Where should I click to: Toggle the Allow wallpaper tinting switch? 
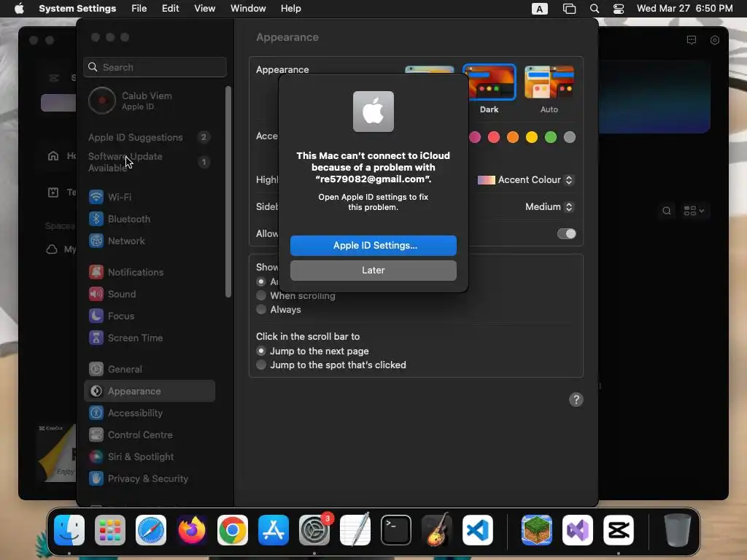coord(566,234)
